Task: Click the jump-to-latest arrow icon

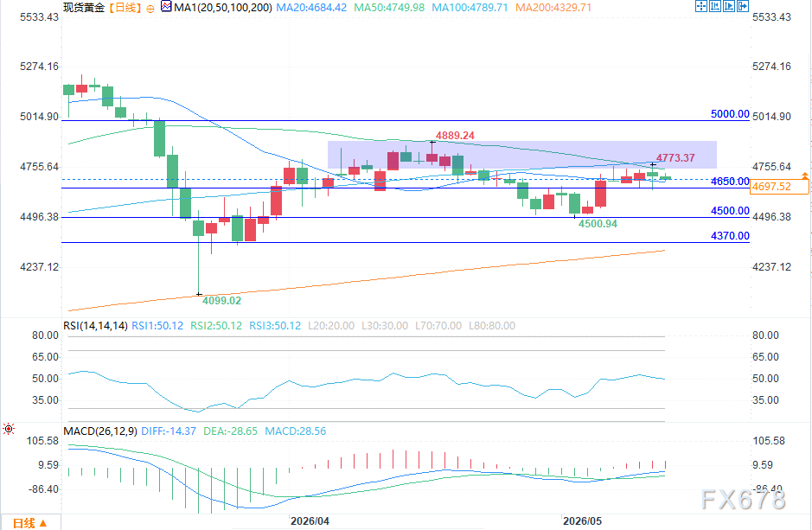Action: pyautogui.click(x=743, y=6)
